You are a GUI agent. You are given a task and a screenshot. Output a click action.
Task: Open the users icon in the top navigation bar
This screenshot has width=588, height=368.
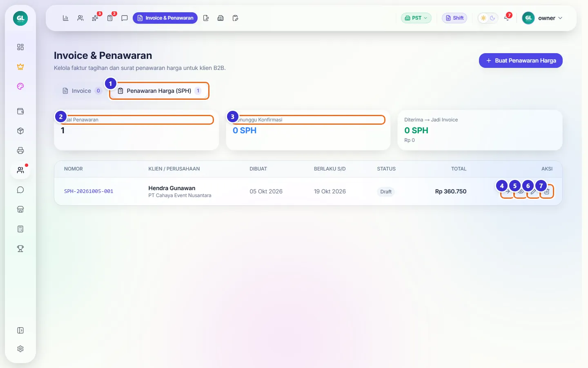point(80,18)
